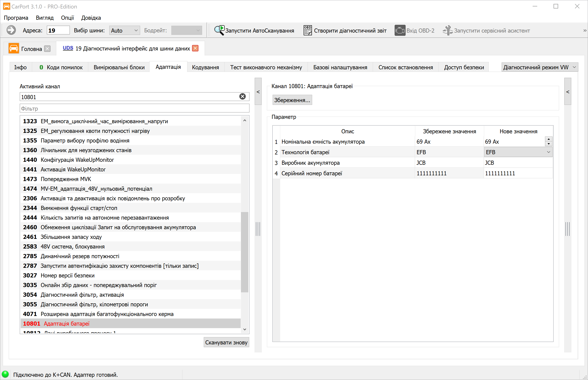Select channel 2785 Динамічний резерв потужності

coord(130,256)
